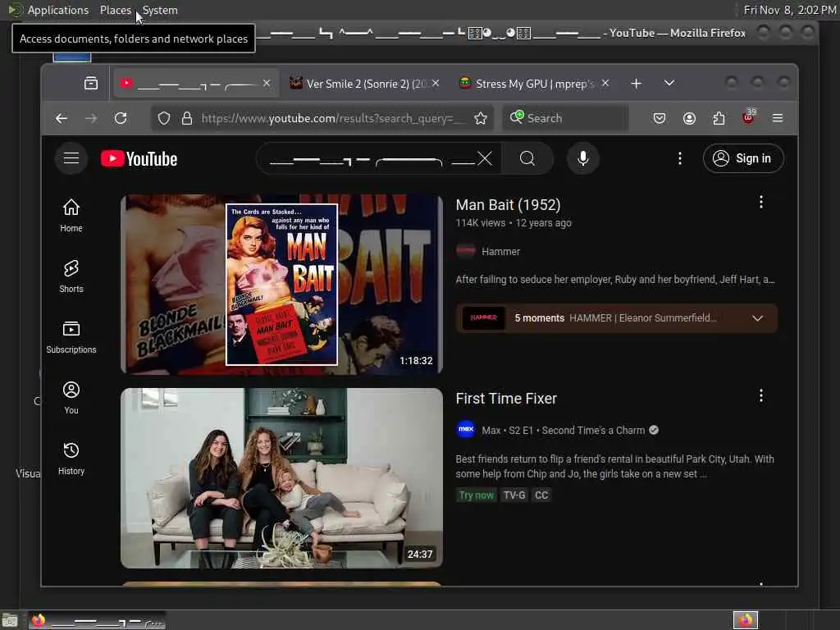
Task: Visit the Hammer channel
Action: point(500,251)
